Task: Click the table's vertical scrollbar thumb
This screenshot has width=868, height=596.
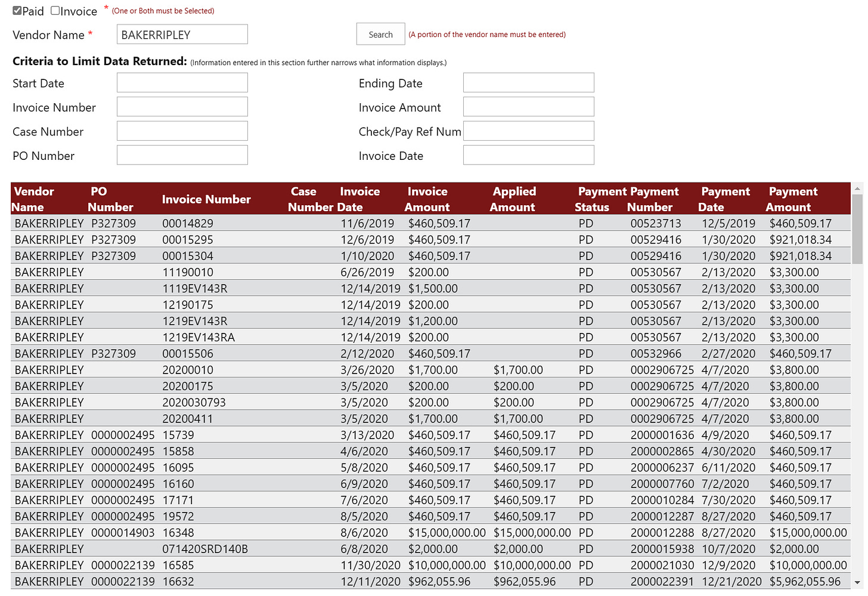Action: pyautogui.click(x=857, y=229)
